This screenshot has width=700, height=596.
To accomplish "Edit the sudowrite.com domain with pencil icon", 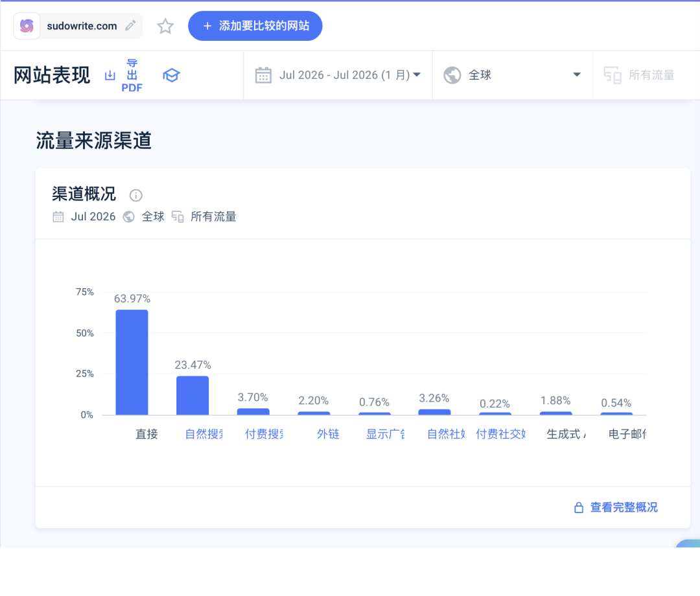I will coord(130,26).
